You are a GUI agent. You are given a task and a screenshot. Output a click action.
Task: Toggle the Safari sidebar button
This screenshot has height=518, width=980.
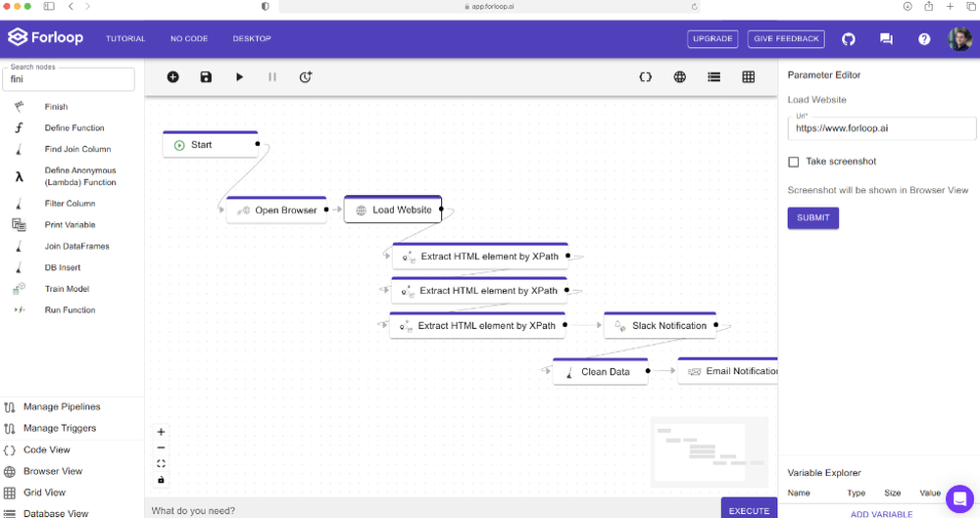49,6
